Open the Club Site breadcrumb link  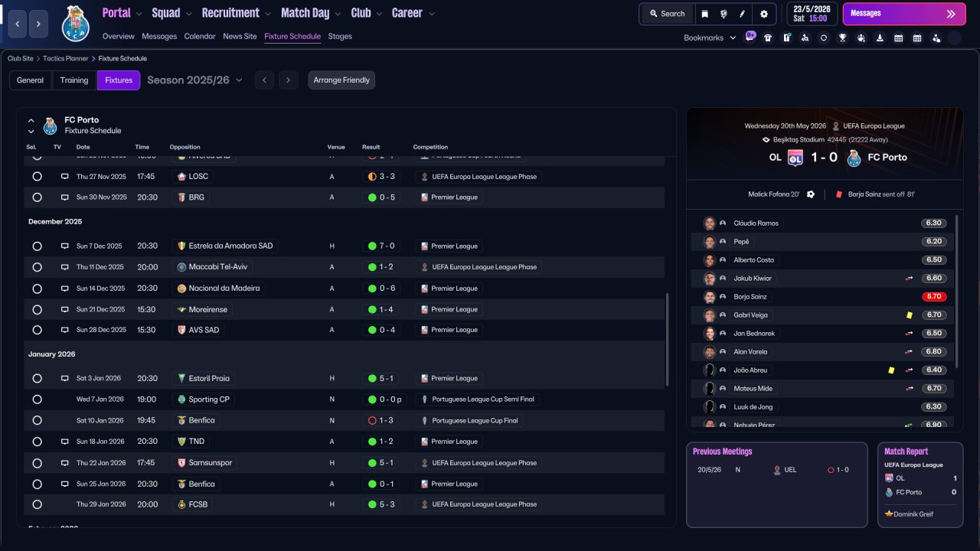click(x=21, y=59)
